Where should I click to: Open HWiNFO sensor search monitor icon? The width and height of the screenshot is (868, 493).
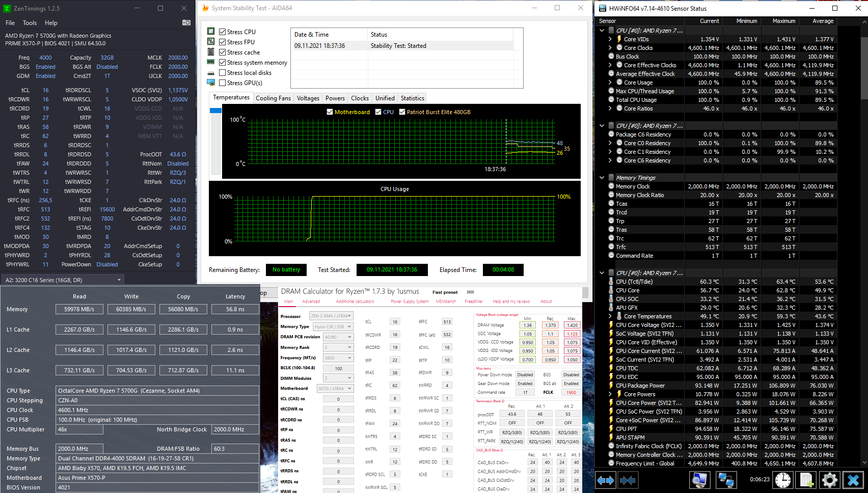click(700, 480)
